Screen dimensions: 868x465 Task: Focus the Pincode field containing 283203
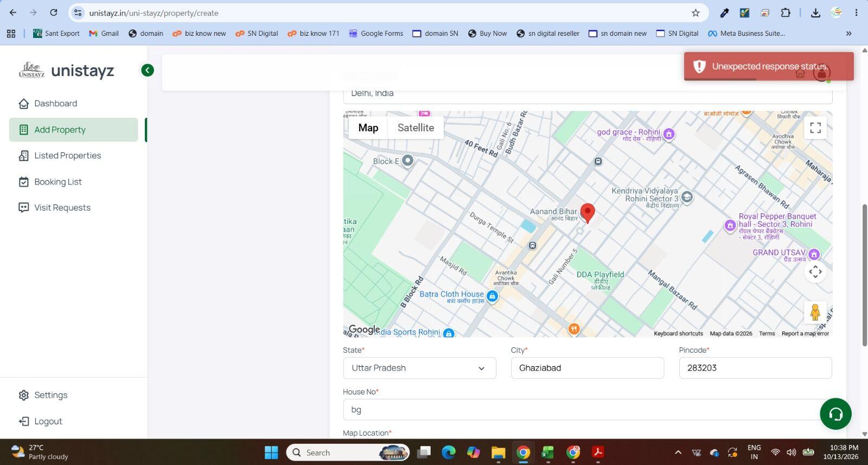tap(755, 368)
